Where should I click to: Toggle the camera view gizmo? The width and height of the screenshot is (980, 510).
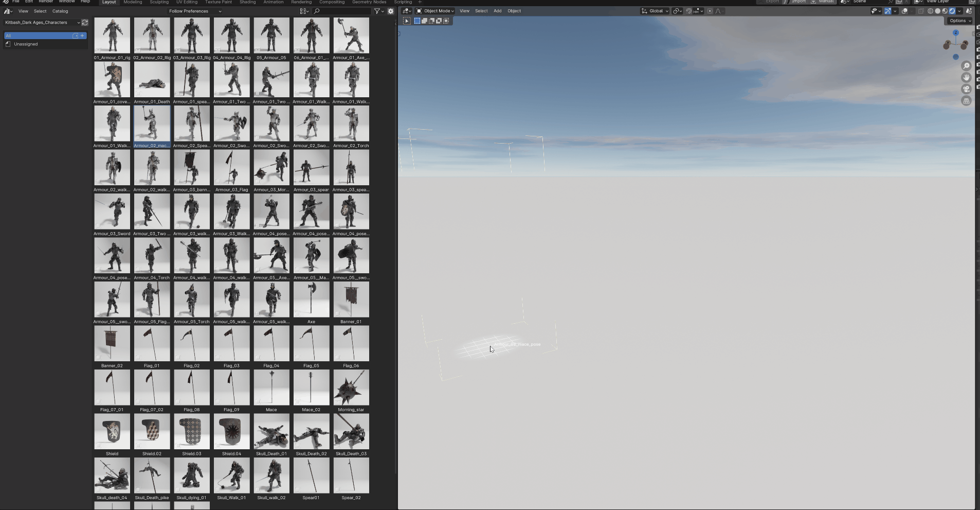click(966, 89)
